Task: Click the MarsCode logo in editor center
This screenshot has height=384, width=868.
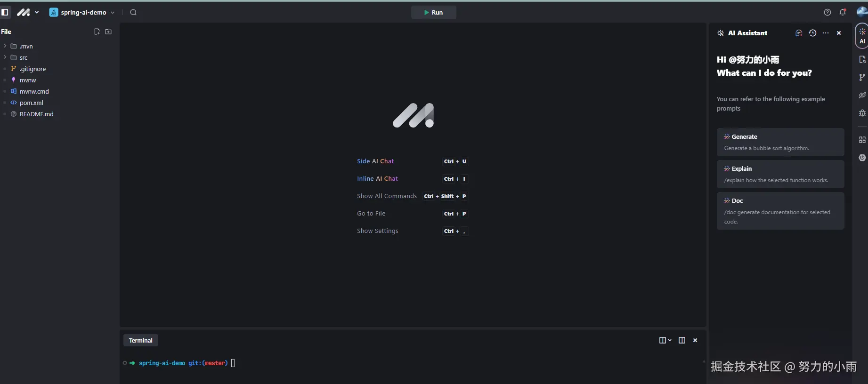Action: pyautogui.click(x=413, y=115)
